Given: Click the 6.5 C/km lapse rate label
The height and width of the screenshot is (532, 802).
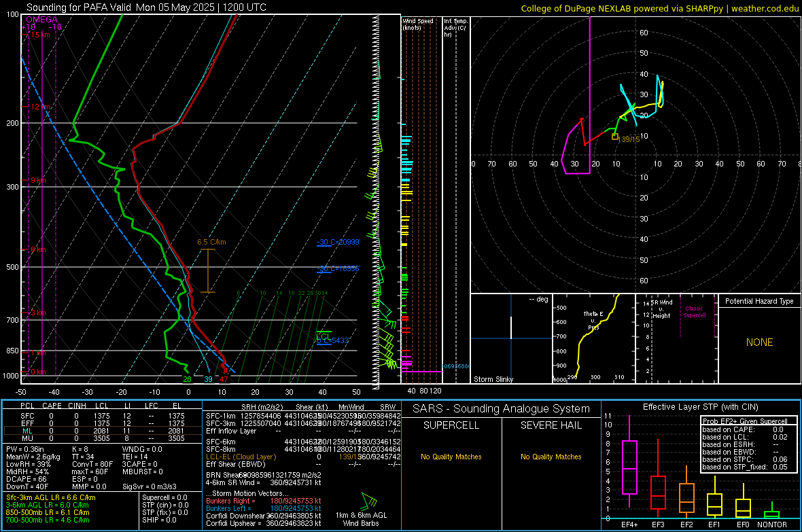Looking at the screenshot, I should 211,242.
